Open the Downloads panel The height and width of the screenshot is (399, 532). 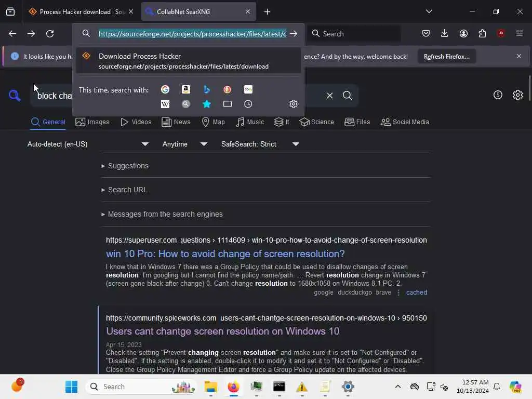445,33
